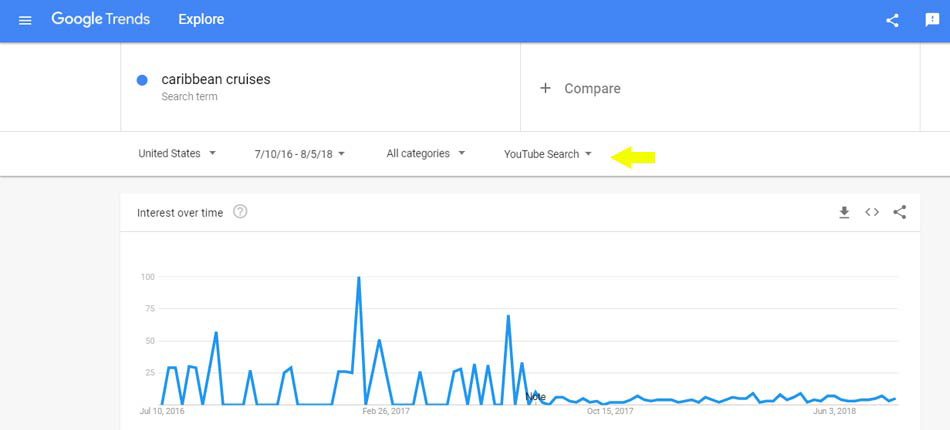Expand the All categories dropdown
The width and height of the screenshot is (950, 430).
tap(425, 154)
